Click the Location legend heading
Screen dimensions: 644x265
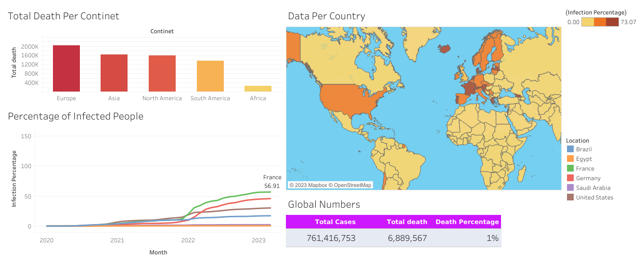coord(578,141)
